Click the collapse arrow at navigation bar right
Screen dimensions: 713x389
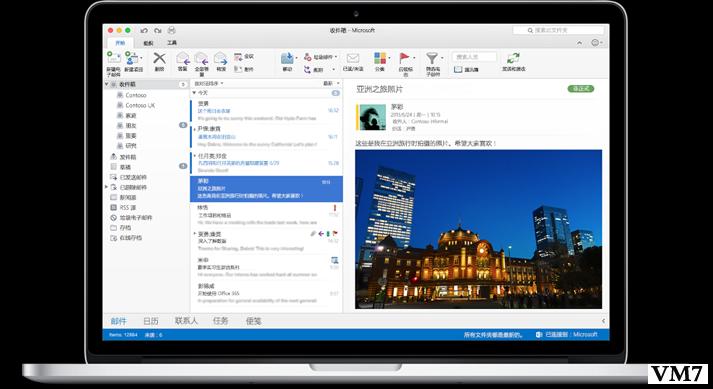pyautogui.click(x=603, y=321)
